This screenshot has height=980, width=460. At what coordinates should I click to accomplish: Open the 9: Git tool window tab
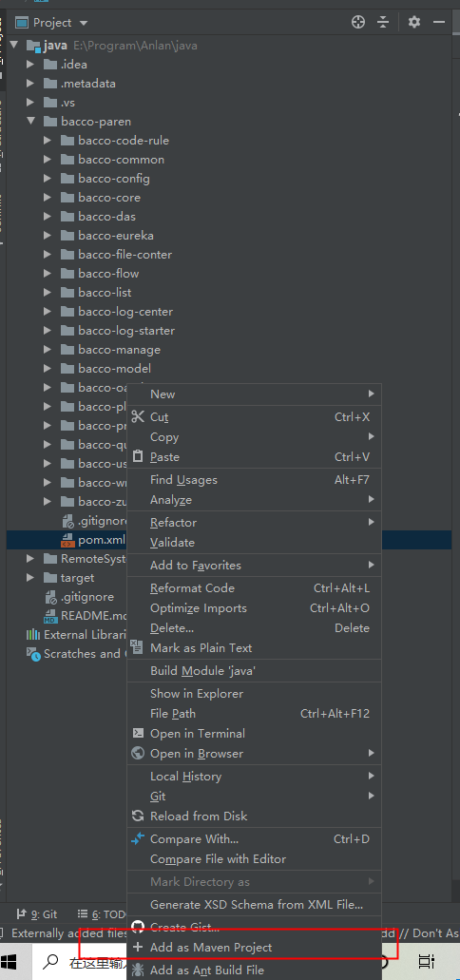click(x=37, y=914)
